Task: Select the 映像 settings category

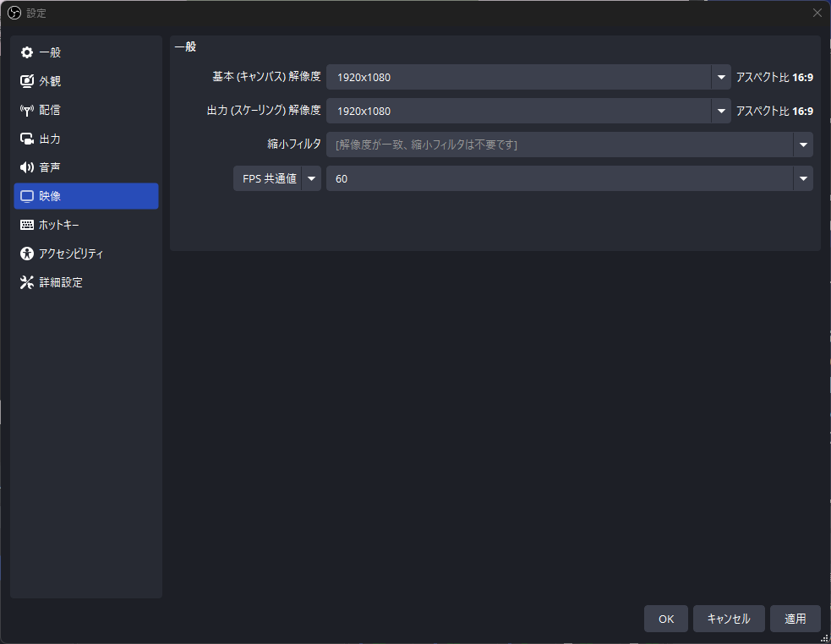Action: click(86, 196)
